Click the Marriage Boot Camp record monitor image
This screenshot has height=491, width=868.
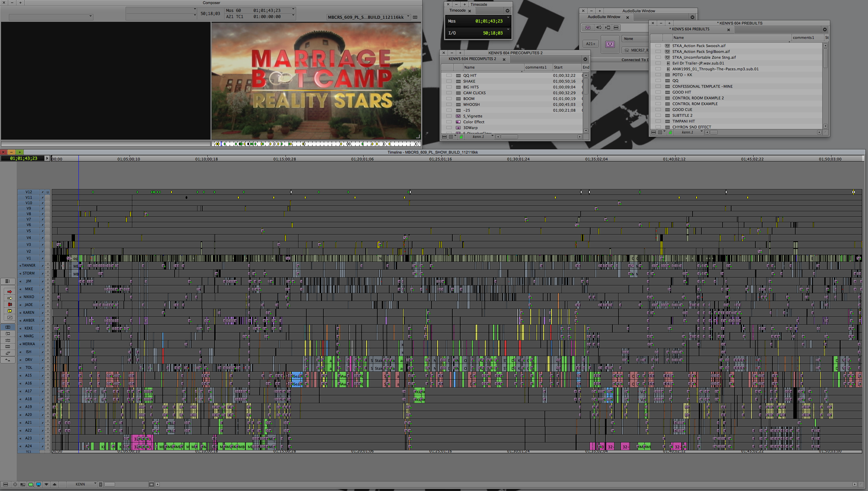(316, 81)
